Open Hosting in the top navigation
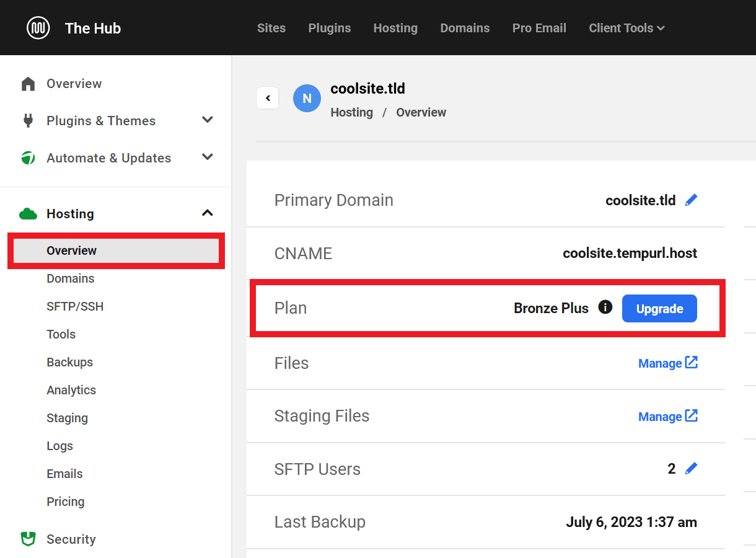The height and width of the screenshot is (558, 756). tap(395, 28)
